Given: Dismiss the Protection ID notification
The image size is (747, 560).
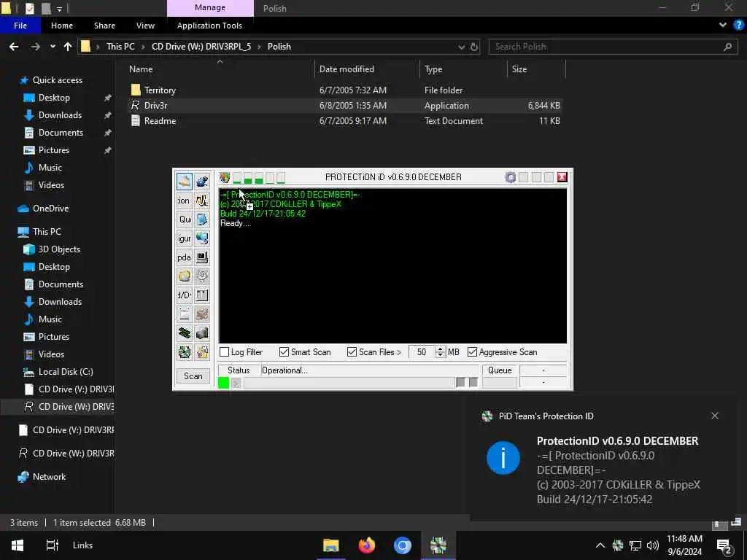Looking at the screenshot, I should (x=715, y=416).
